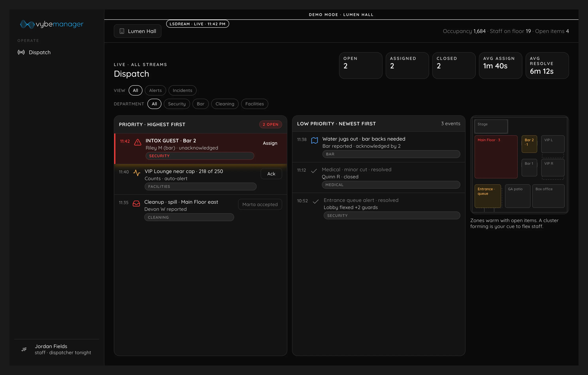Image resolution: width=588 pixels, height=375 pixels.
Task: Click the vybemanager logo icon
Action: pyautogui.click(x=27, y=24)
